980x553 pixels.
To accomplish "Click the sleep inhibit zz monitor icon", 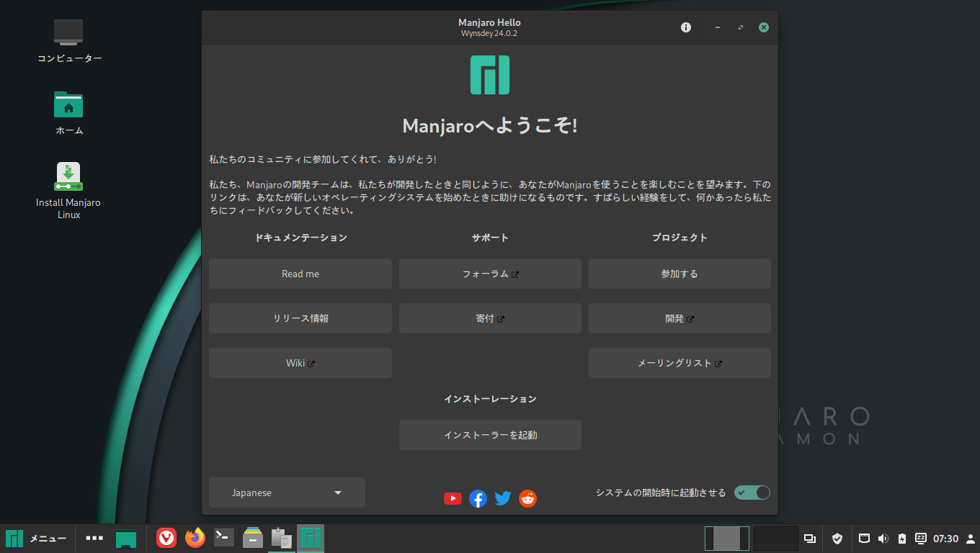I will point(921,538).
